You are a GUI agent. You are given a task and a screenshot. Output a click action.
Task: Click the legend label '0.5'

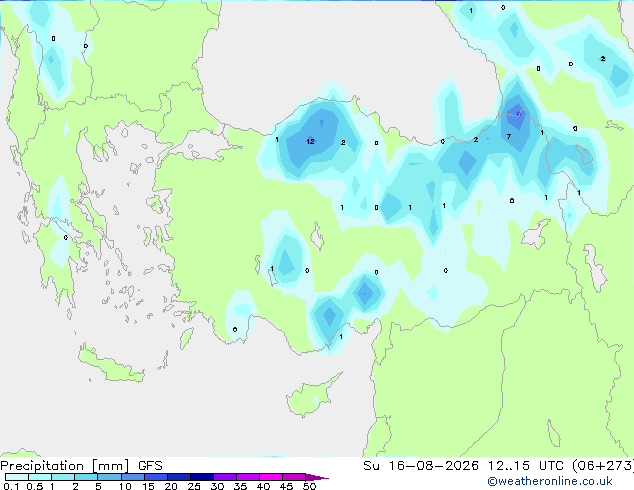(35, 486)
